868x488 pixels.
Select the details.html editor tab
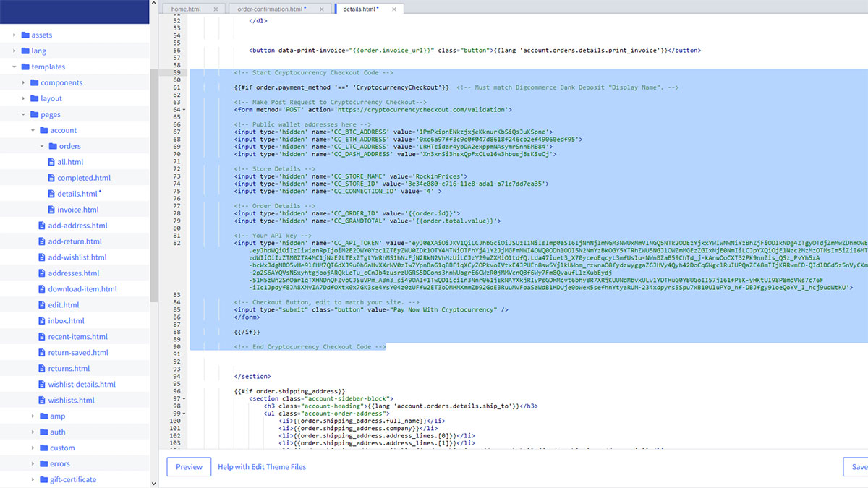369,9
